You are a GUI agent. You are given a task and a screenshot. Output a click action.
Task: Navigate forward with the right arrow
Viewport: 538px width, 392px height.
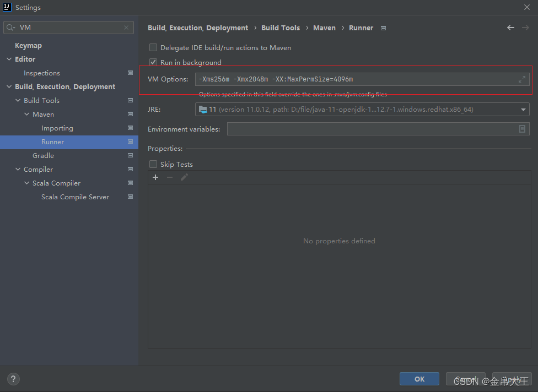click(525, 28)
